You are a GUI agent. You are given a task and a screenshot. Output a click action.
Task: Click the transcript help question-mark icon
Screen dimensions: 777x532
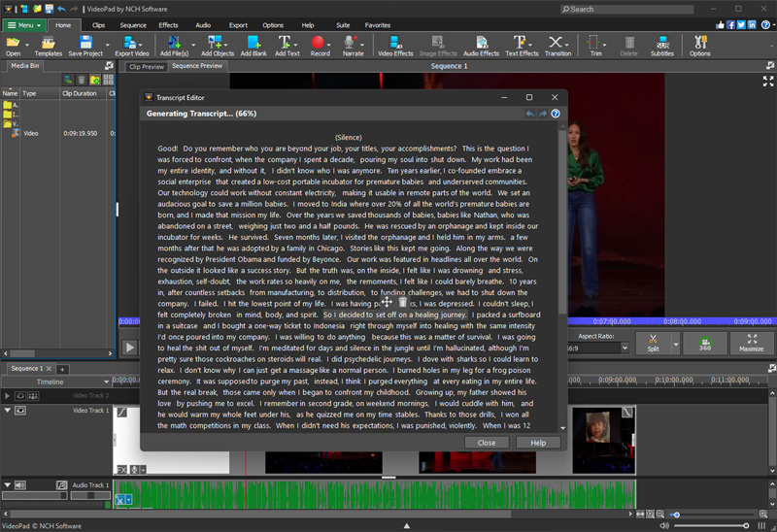point(556,114)
